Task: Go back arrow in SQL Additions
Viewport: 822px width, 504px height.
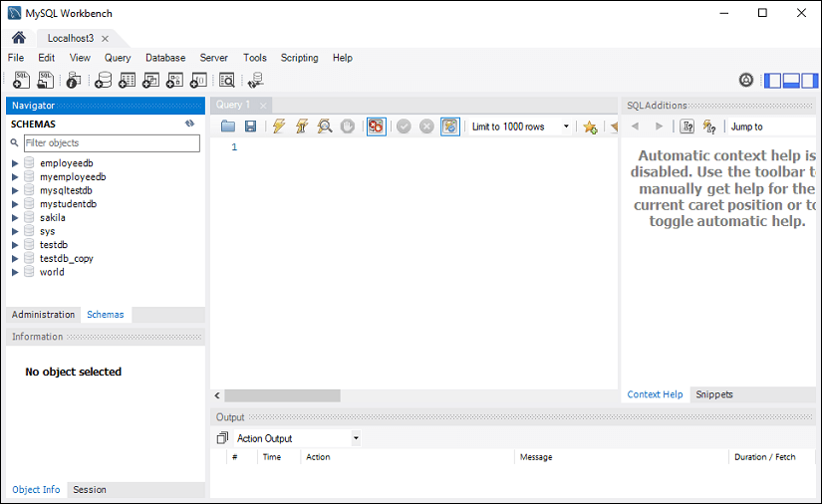Action: pos(636,126)
